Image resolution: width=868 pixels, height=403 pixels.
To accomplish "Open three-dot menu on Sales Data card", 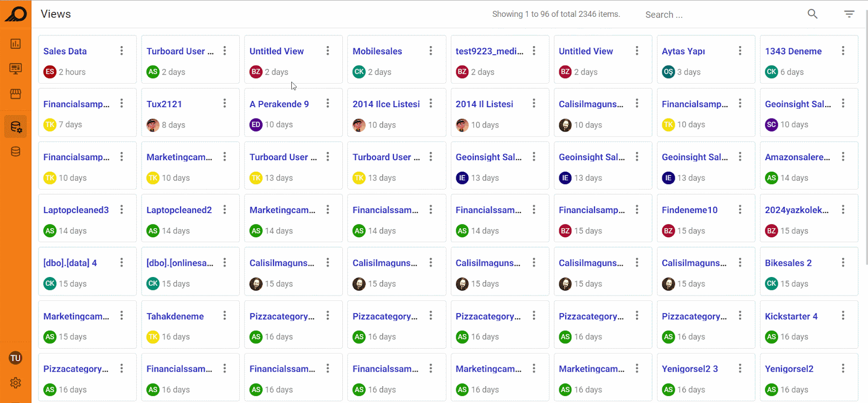I will [x=122, y=51].
